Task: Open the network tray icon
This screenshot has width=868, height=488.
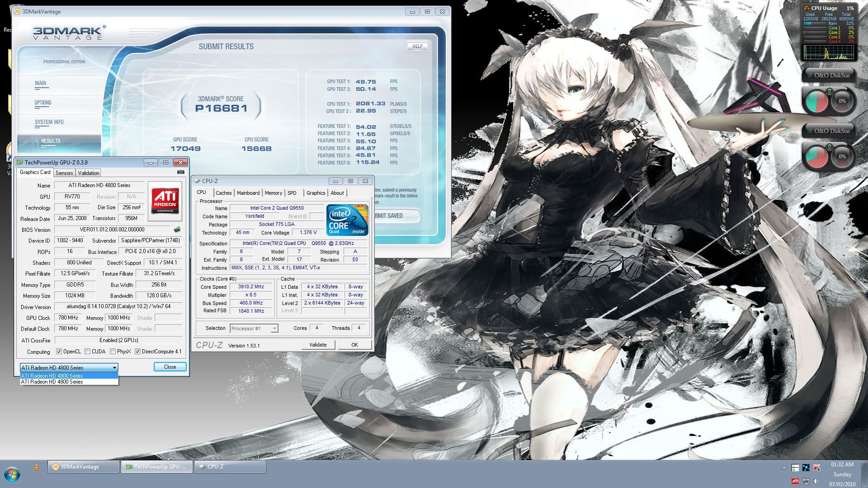Action: pyautogui.click(x=806, y=481)
